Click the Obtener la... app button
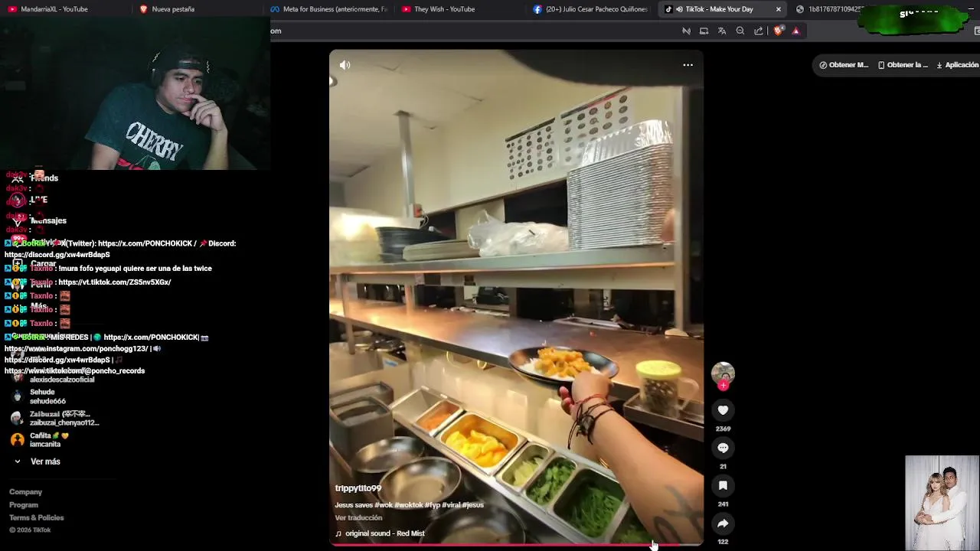This screenshot has height=551, width=980. coord(903,65)
